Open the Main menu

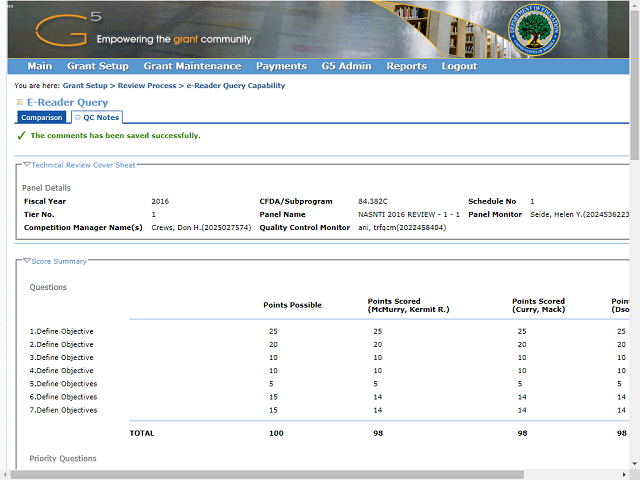click(x=40, y=66)
